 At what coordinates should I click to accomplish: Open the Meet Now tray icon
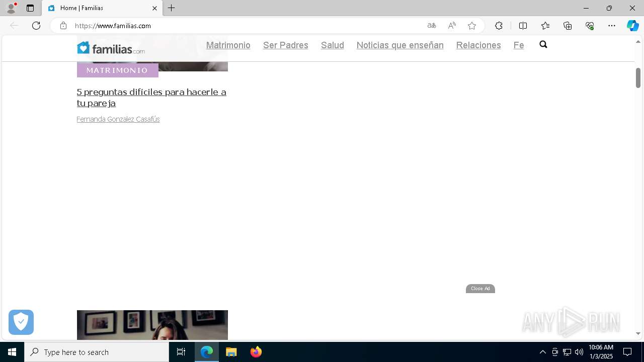pos(555,352)
